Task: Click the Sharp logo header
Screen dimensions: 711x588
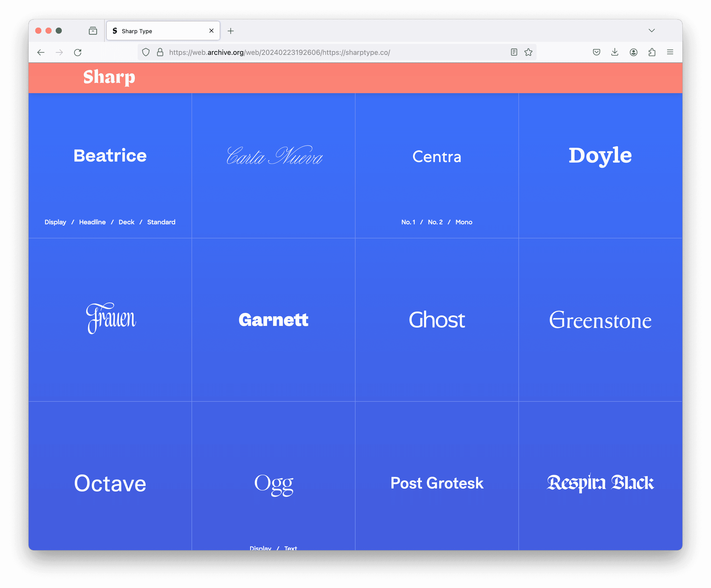Action: (x=109, y=78)
